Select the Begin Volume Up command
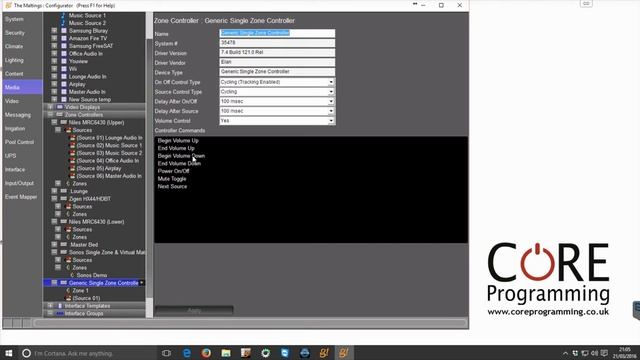Image resolution: width=640 pixels, height=360 pixels. (x=178, y=140)
